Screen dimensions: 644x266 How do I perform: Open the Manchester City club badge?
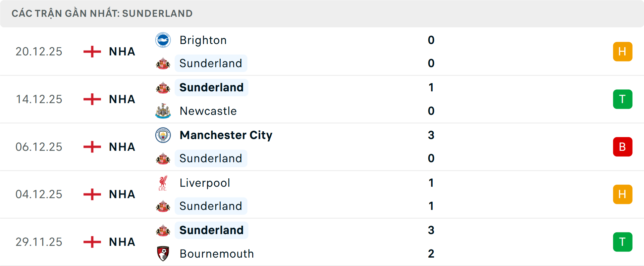click(x=163, y=135)
